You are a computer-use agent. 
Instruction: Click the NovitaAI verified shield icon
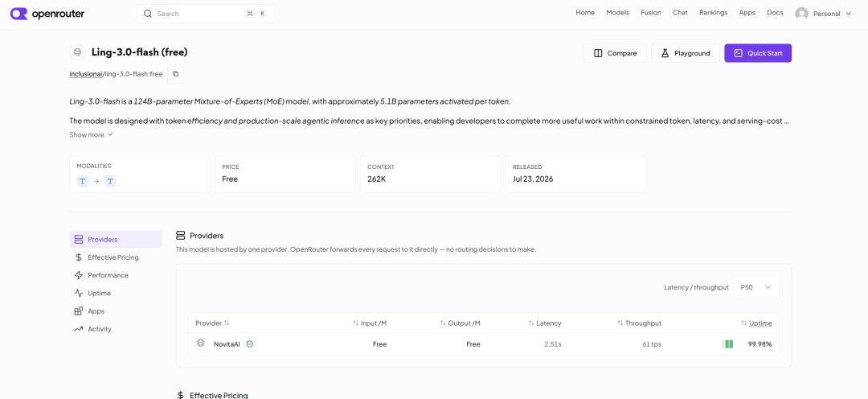tap(250, 344)
